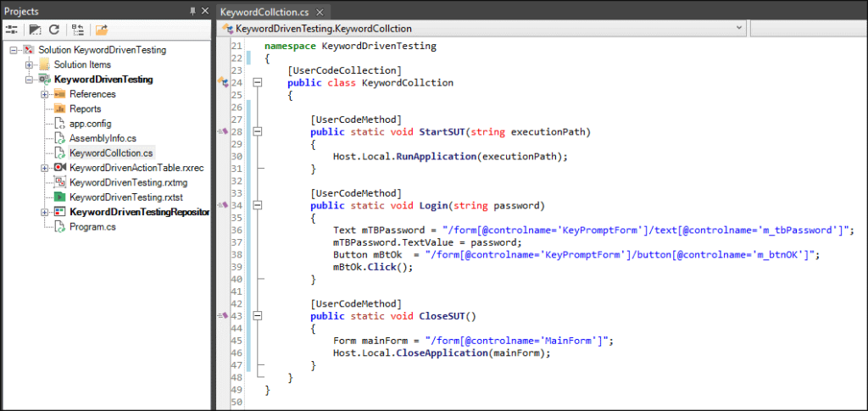
Task: Click the 'MainForm' path string on line 45
Action: (x=516, y=340)
